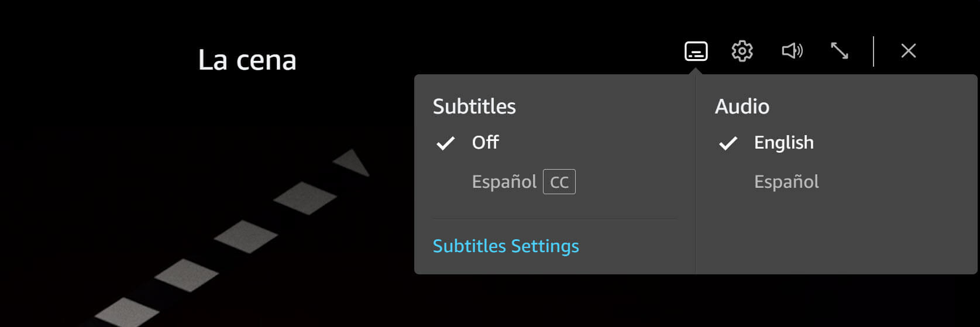Click the vertical divider left of the close button
This screenshot has width=980, height=327.
pos(874,51)
